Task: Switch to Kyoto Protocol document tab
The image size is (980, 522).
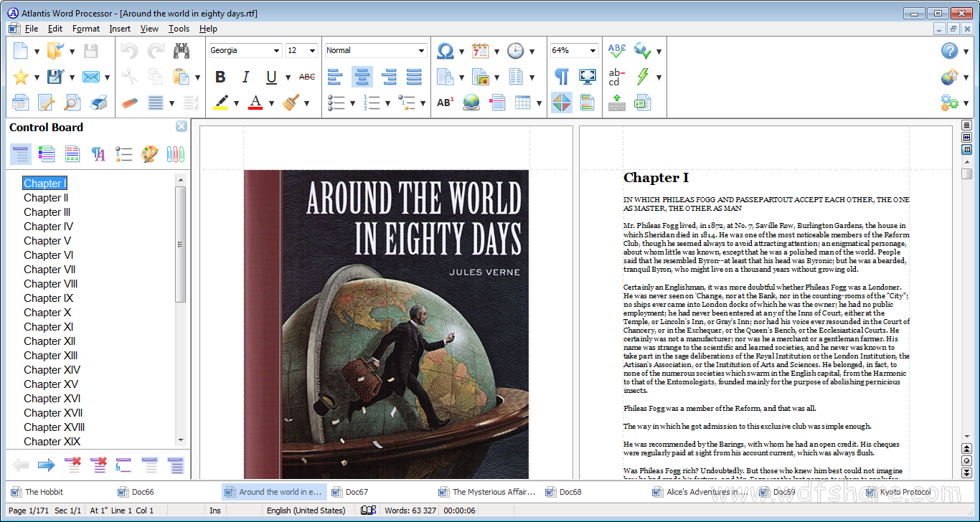Action: [x=905, y=492]
